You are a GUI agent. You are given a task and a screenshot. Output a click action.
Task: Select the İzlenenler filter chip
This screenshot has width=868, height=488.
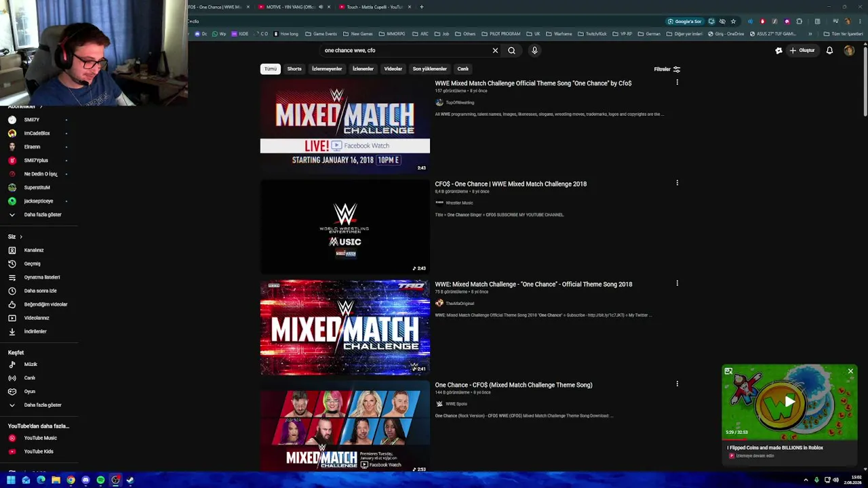pos(363,68)
